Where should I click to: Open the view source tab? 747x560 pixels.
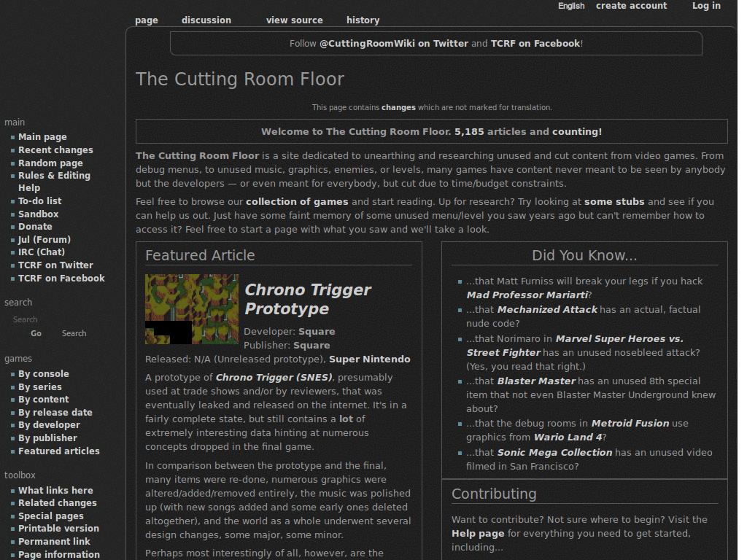(295, 20)
